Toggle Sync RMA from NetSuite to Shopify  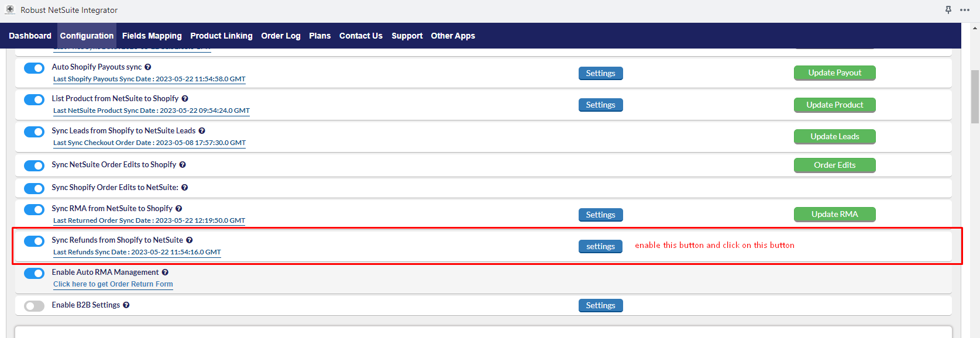(x=34, y=210)
